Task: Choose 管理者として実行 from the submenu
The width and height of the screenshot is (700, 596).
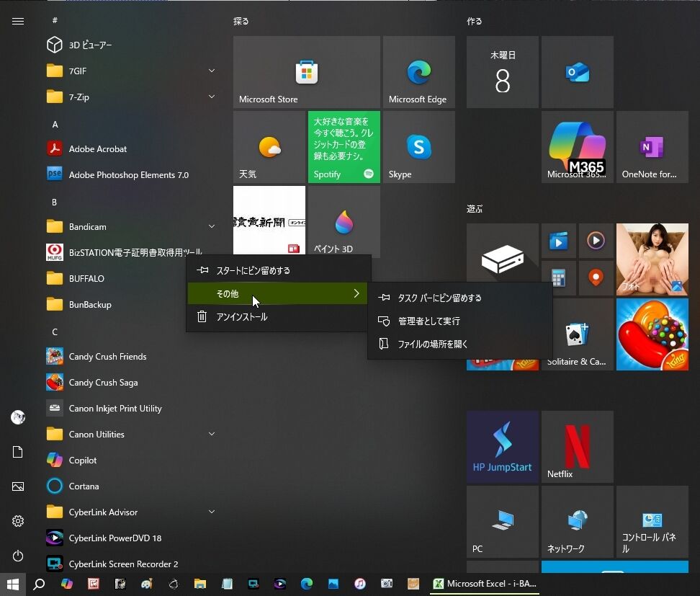Action: [x=460, y=321]
